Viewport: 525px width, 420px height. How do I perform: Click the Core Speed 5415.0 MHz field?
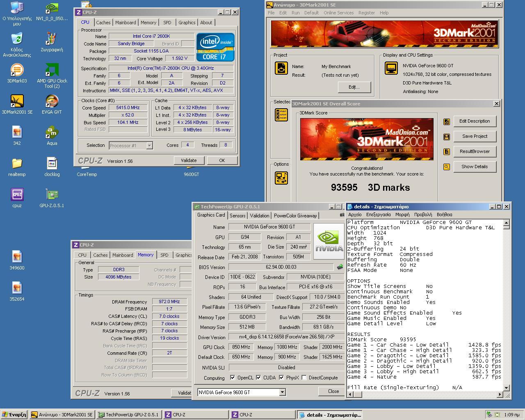pos(128,107)
